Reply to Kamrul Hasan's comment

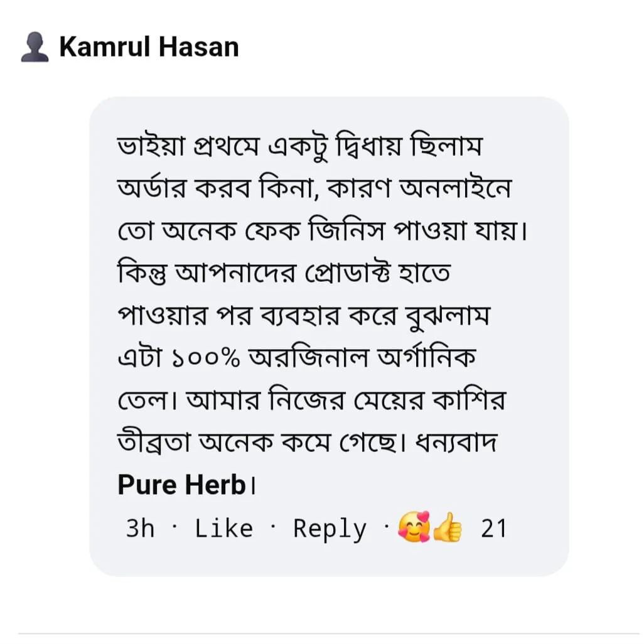click(330, 529)
